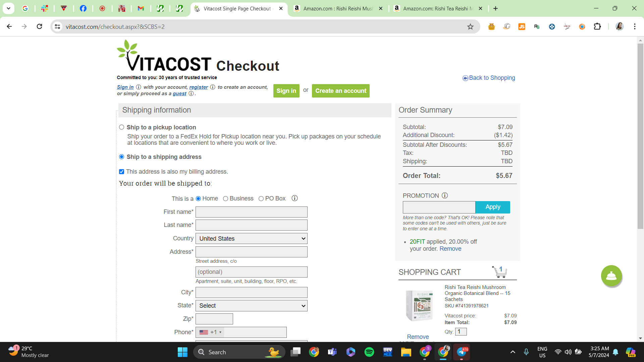Open the phone country code selector

tap(210, 332)
